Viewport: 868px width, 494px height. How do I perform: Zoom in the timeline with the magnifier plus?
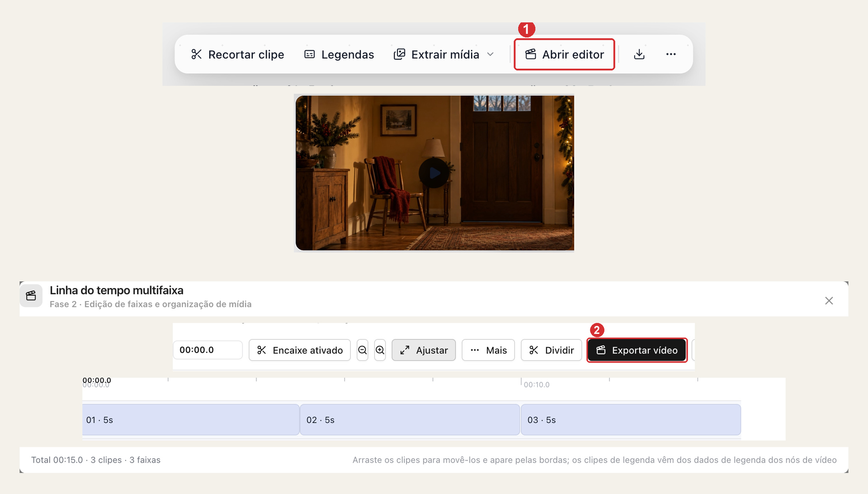[x=380, y=350]
